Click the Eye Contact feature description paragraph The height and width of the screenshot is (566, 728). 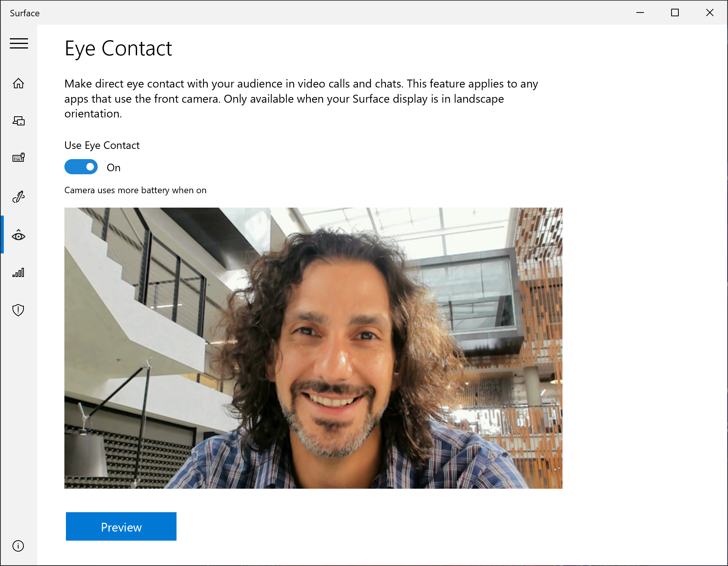coord(301,99)
